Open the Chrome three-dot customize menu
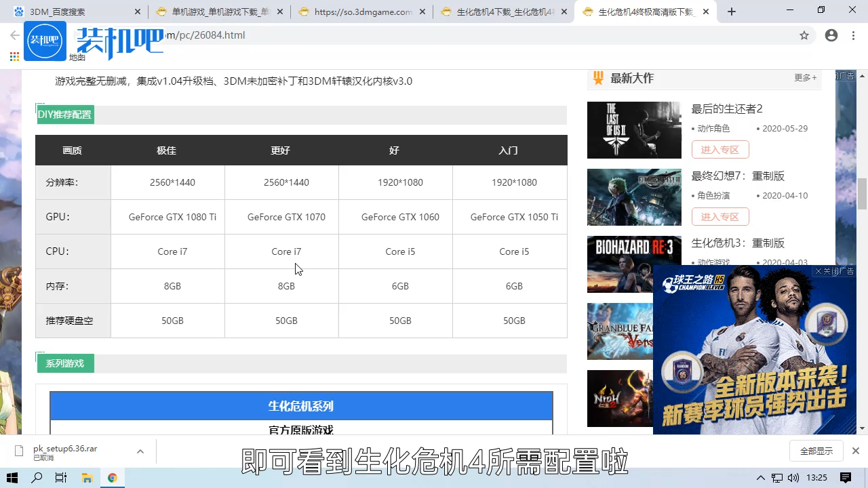This screenshot has width=868, height=488. click(x=852, y=35)
